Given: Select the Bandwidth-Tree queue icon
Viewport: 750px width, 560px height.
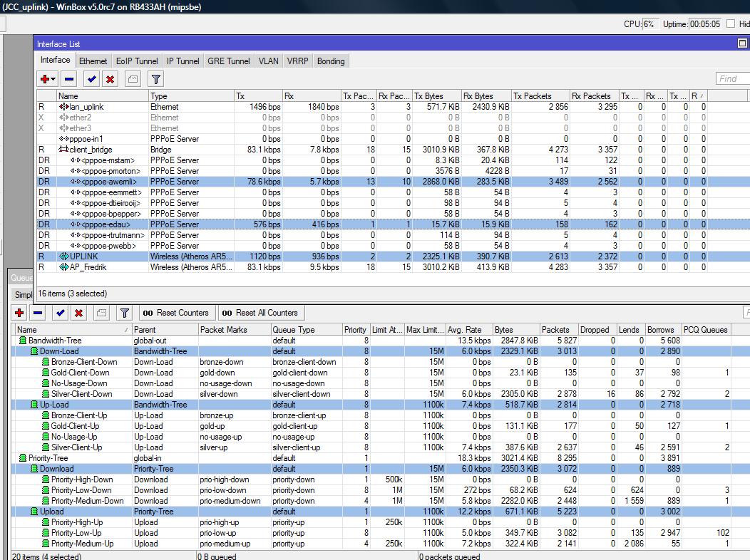Looking at the screenshot, I should point(23,341).
